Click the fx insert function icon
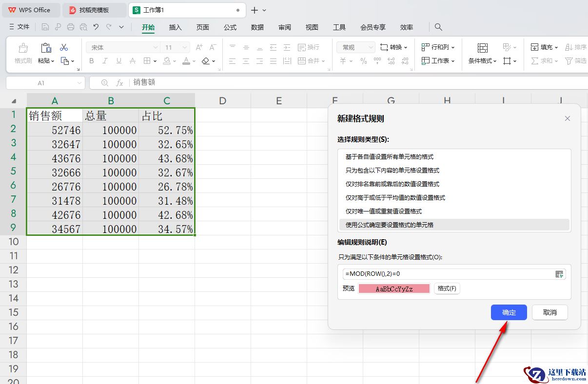This screenshot has width=588, height=384. [x=119, y=83]
